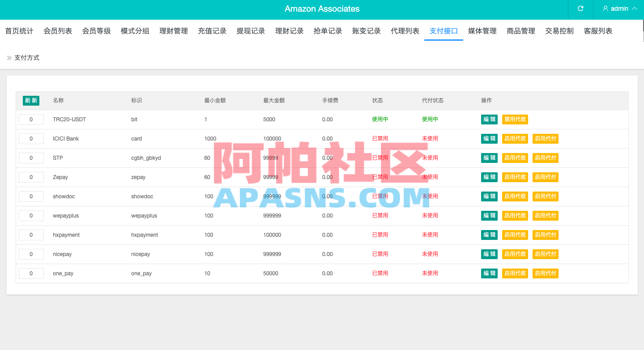Click the 代付状态 column header
This screenshot has height=350, width=644.
click(433, 101)
